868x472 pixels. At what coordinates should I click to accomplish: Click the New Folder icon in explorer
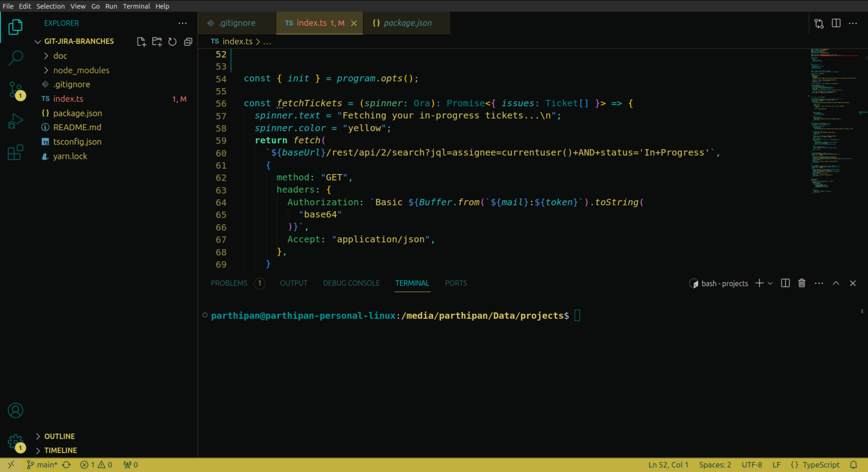coord(157,41)
